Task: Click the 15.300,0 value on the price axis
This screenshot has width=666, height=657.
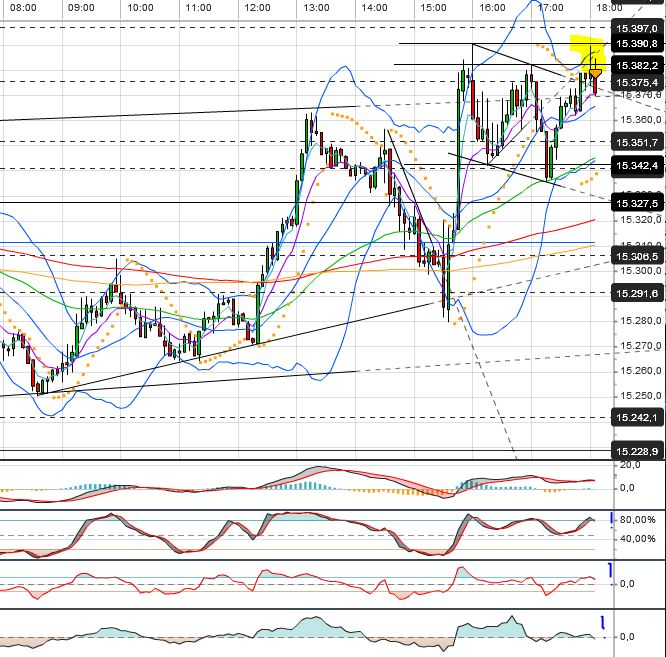Action: point(641,271)
